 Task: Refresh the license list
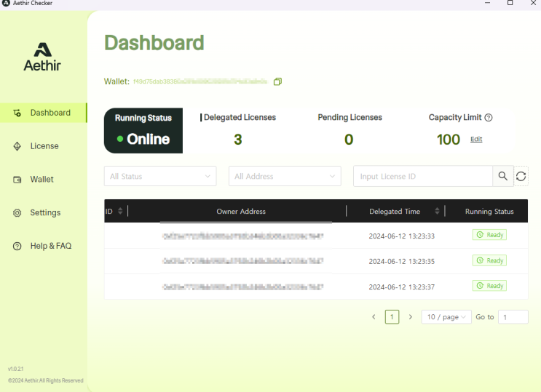(x=521, y=176)
